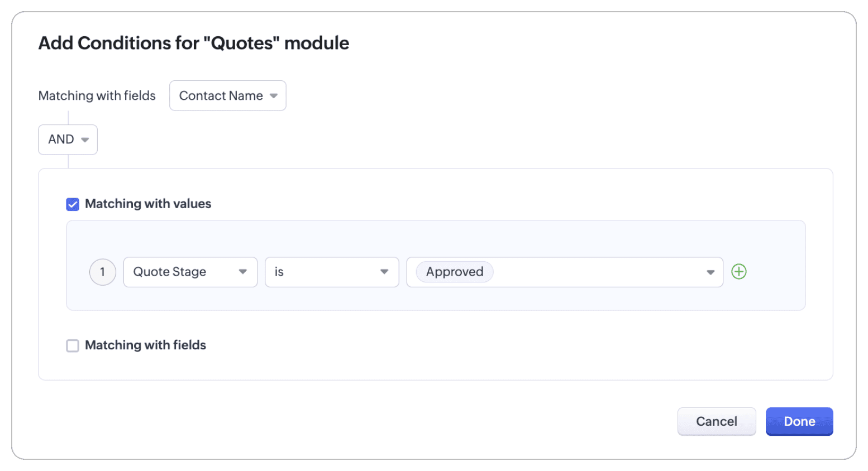Select the Approved value tag
Viewport: 868px width, 471px height.
[455, 272]
